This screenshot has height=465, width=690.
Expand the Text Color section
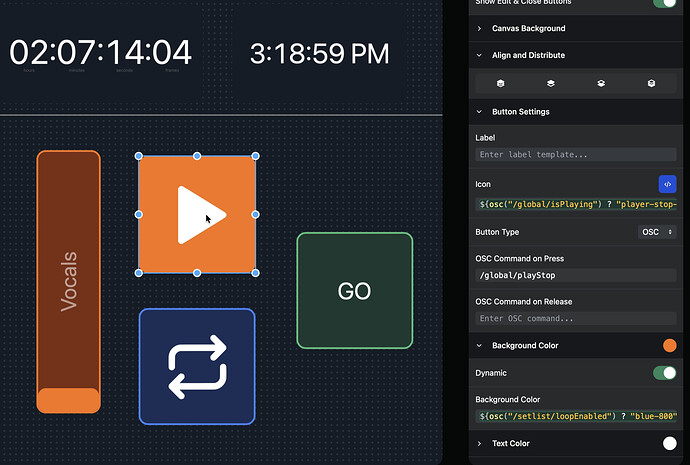tap(510, 443)
